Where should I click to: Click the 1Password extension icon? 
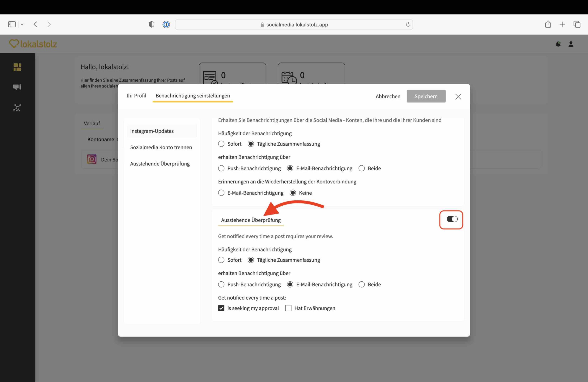(x=166, y=24)
